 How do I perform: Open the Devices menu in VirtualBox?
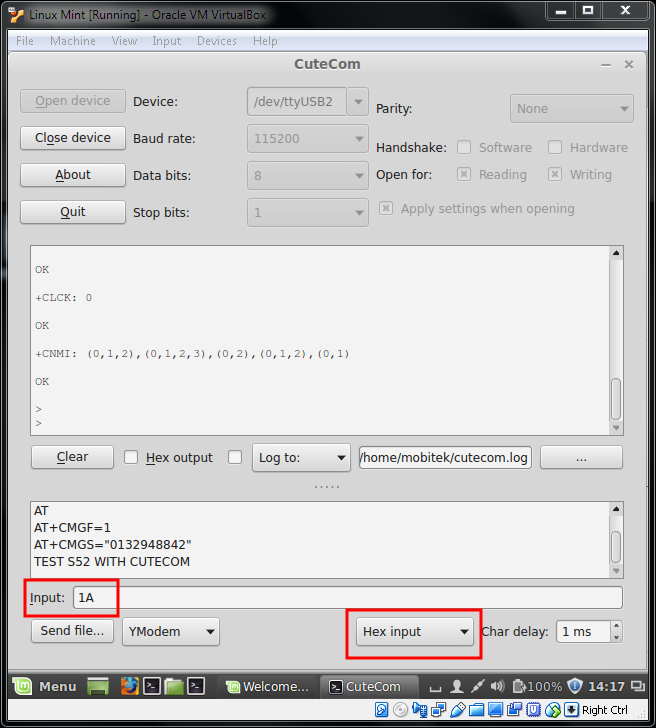(216, 41)
